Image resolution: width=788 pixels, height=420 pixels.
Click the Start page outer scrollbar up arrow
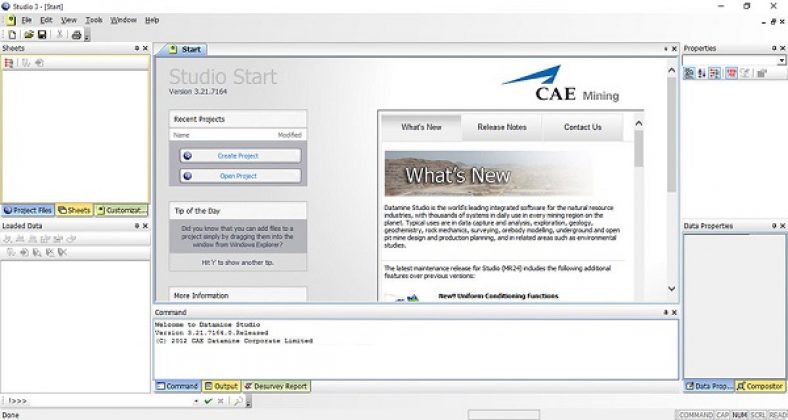672,71
